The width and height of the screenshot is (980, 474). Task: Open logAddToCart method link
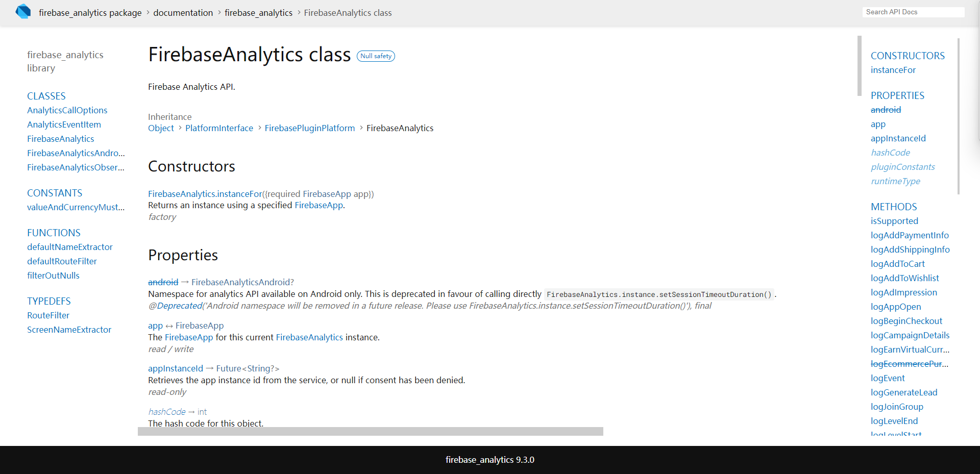pos(898,264)
